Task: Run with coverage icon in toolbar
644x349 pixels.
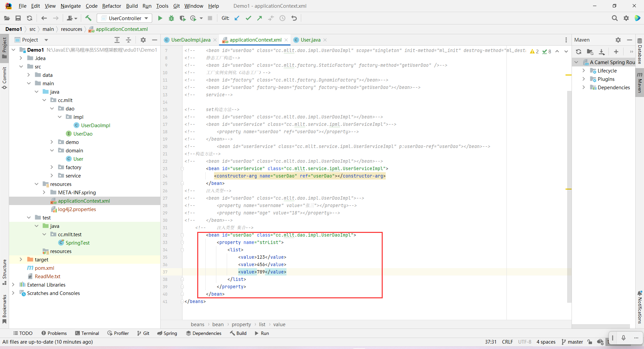Action: (182, 18)
